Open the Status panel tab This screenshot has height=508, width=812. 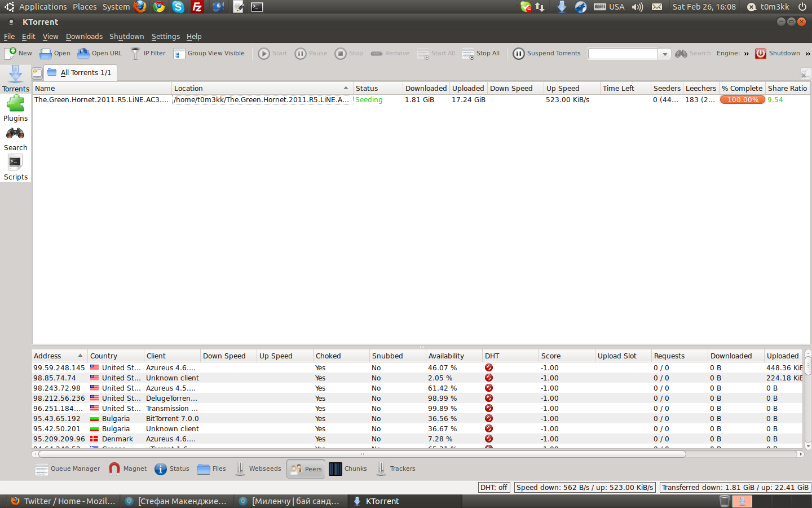(172, 469)
